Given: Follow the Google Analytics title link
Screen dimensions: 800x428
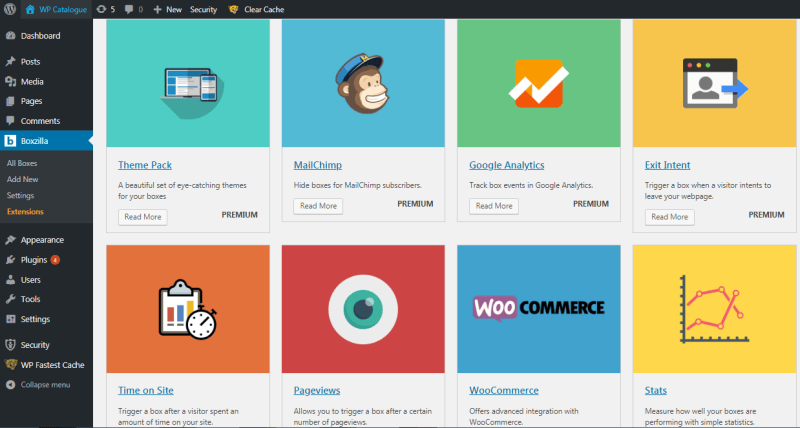Looking at the screenshot, I should (507, 165).
